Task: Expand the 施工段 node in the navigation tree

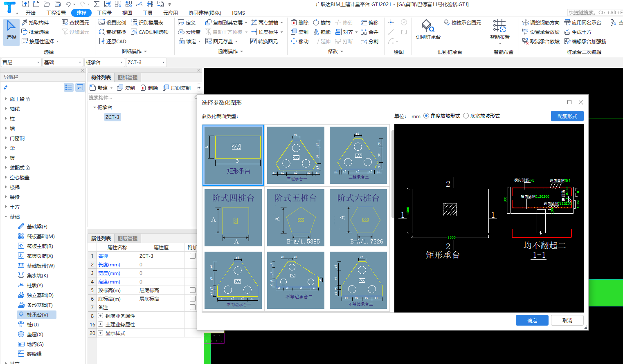Action: tap(6, 99)
